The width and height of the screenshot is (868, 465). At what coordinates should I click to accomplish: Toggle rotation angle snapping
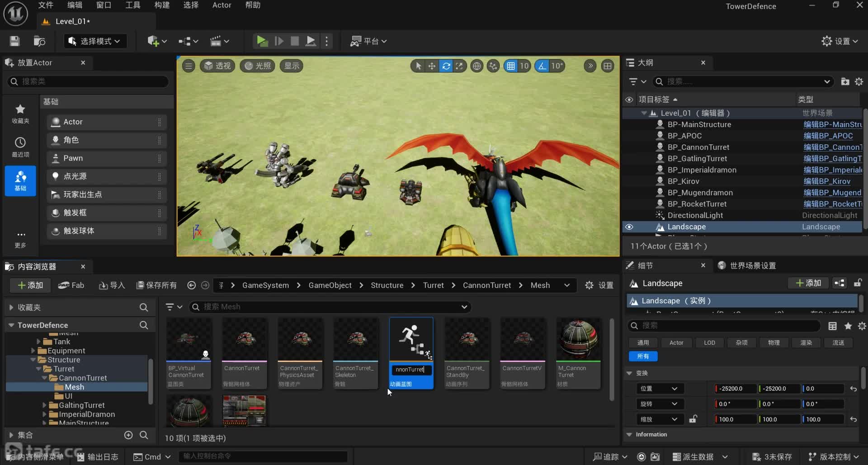(542, 66)
